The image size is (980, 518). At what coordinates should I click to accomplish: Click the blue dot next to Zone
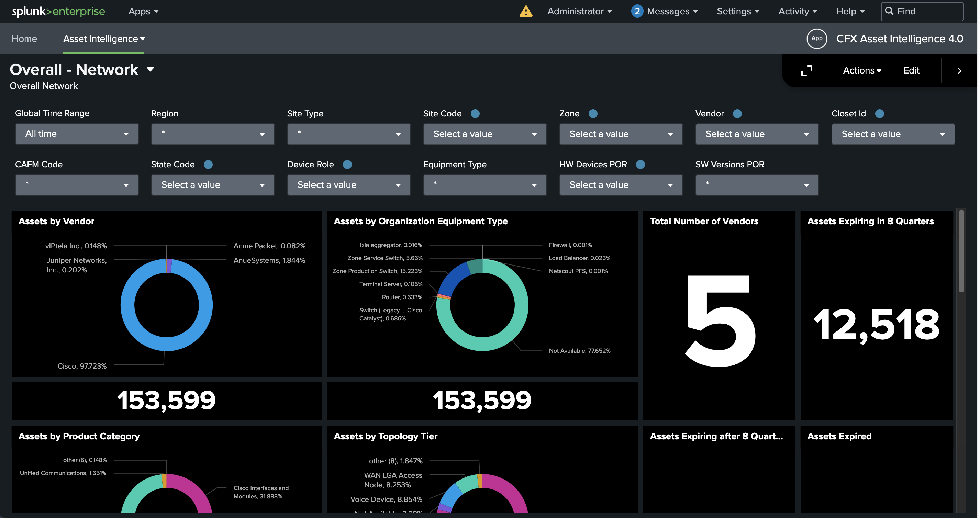click(593, 113)
